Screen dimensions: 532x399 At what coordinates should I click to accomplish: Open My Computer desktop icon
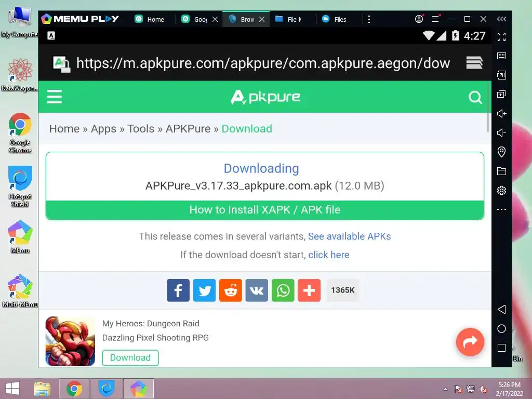pyautogui.click(x=19, y=22)
